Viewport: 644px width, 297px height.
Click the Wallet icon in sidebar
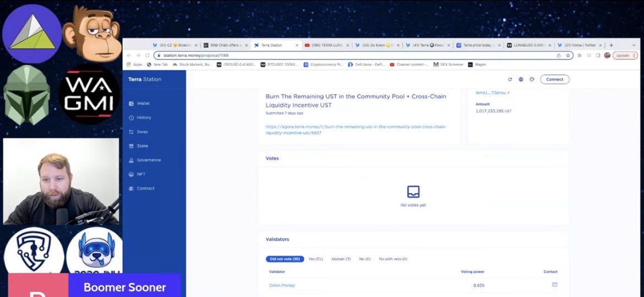(132, 104)
